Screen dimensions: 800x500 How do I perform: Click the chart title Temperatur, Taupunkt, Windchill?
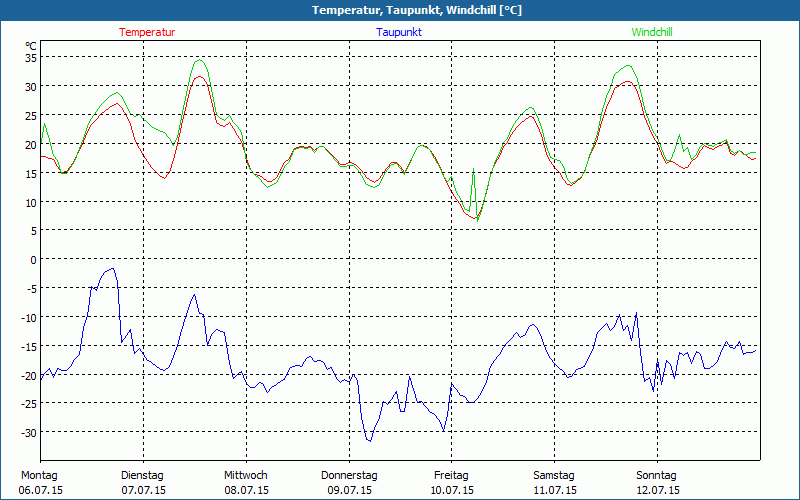417,10
